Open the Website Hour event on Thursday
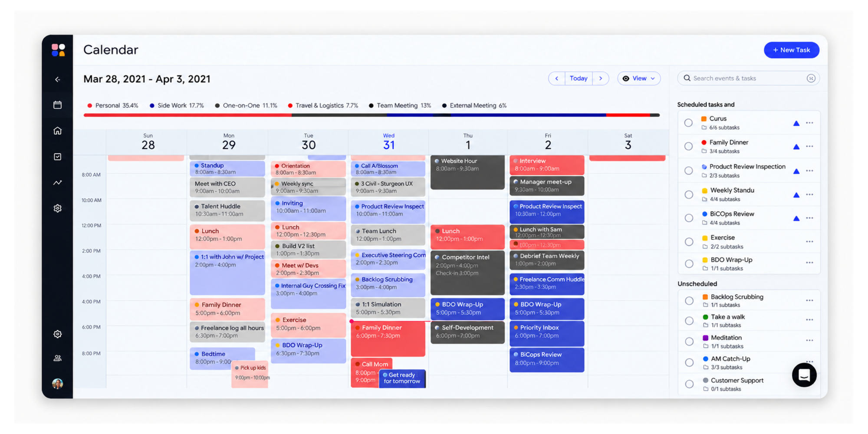Viewport: 868px width, 434px height. [x=467, y=172]
